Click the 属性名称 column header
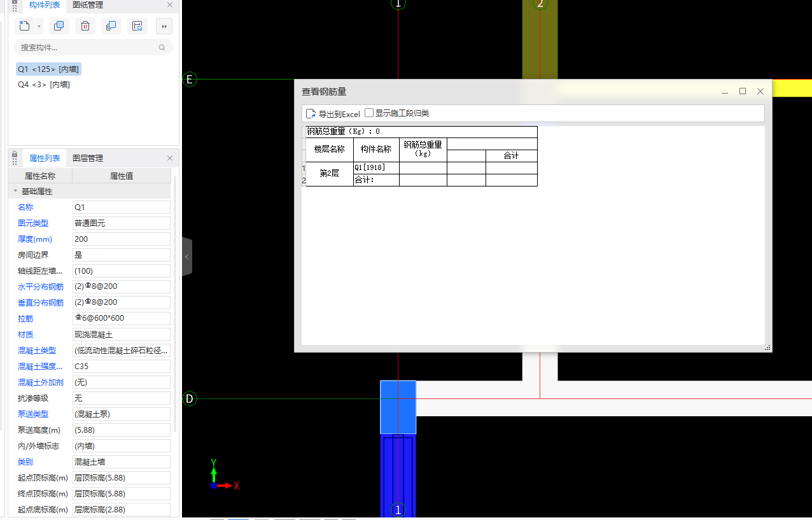 point(40,176)
